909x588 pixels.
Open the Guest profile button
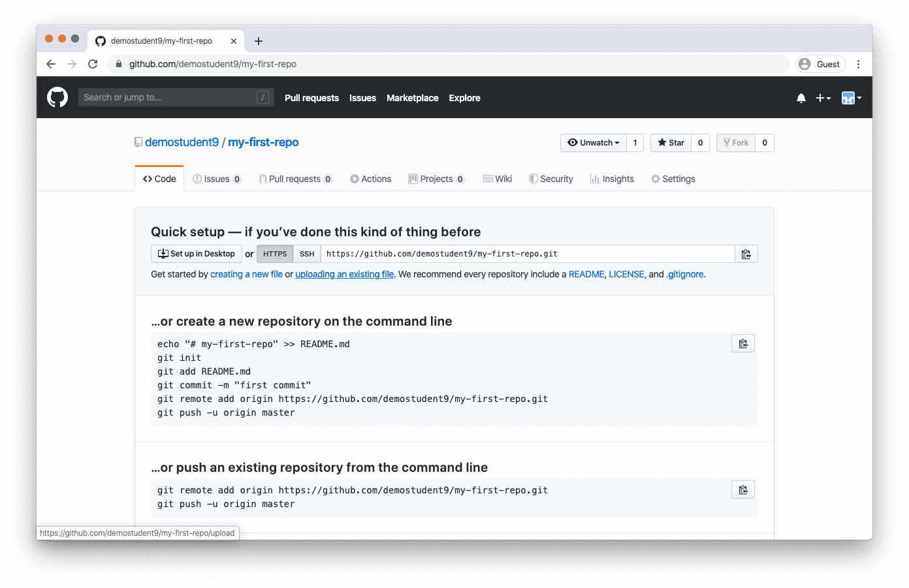(821, 64)
